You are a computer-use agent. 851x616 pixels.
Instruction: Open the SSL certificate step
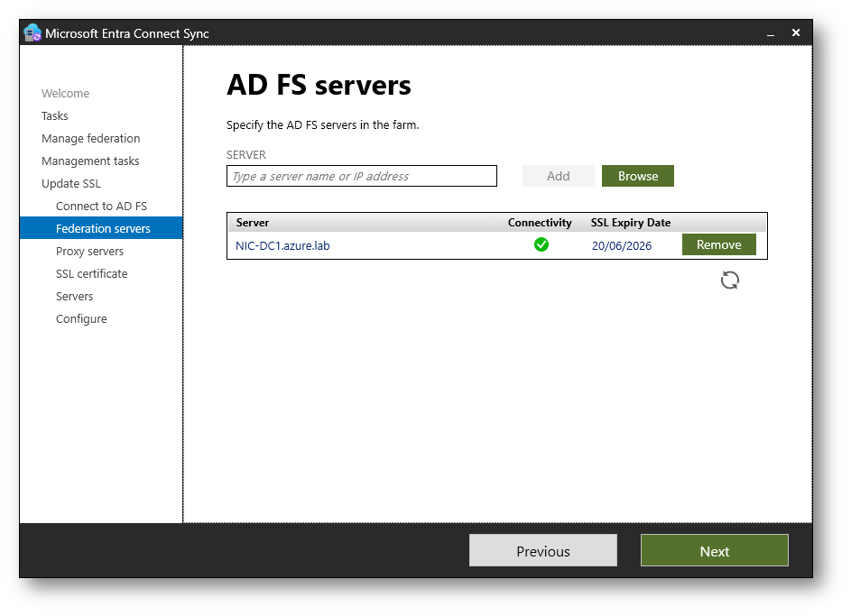tap(91, 273)
